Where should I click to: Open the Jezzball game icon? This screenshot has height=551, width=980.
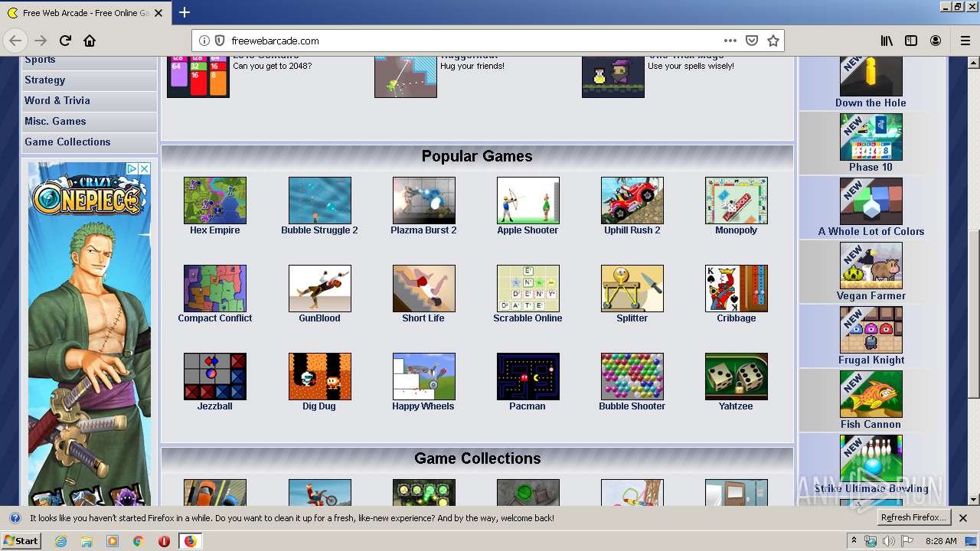[215, 377]
